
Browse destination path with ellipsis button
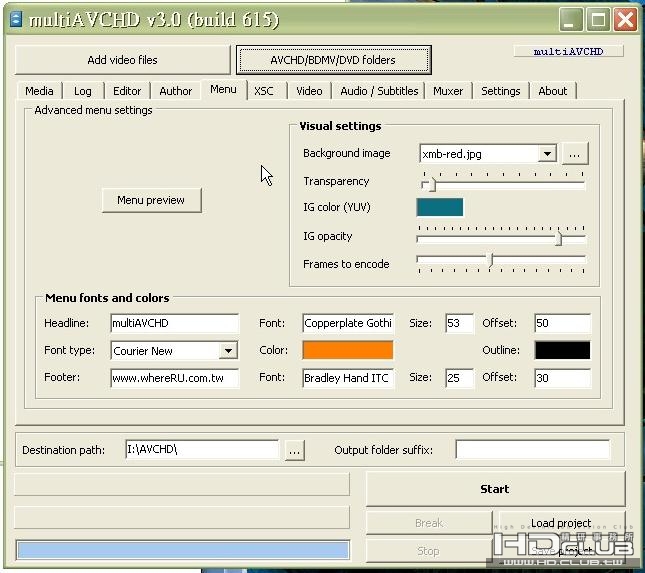293,451
